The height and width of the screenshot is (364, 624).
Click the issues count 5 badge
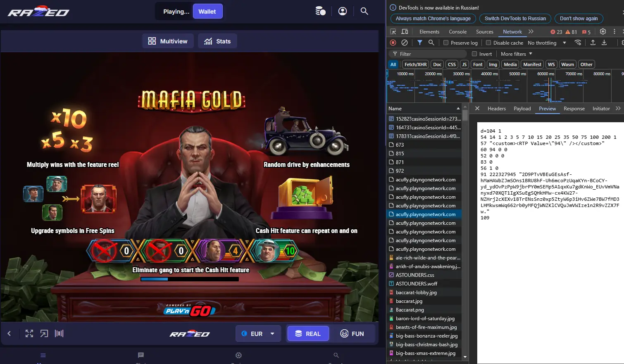click(x=586, y=32)
